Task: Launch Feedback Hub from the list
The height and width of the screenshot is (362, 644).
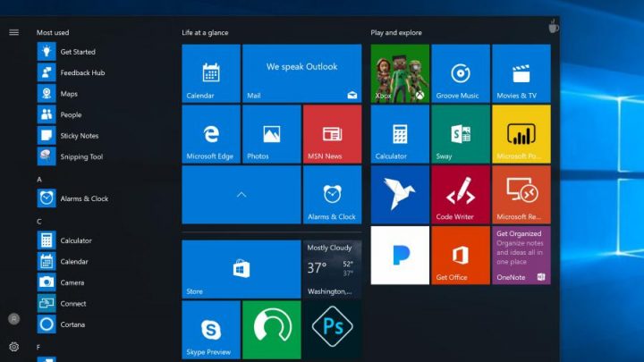Action: (x=71, y=72)
